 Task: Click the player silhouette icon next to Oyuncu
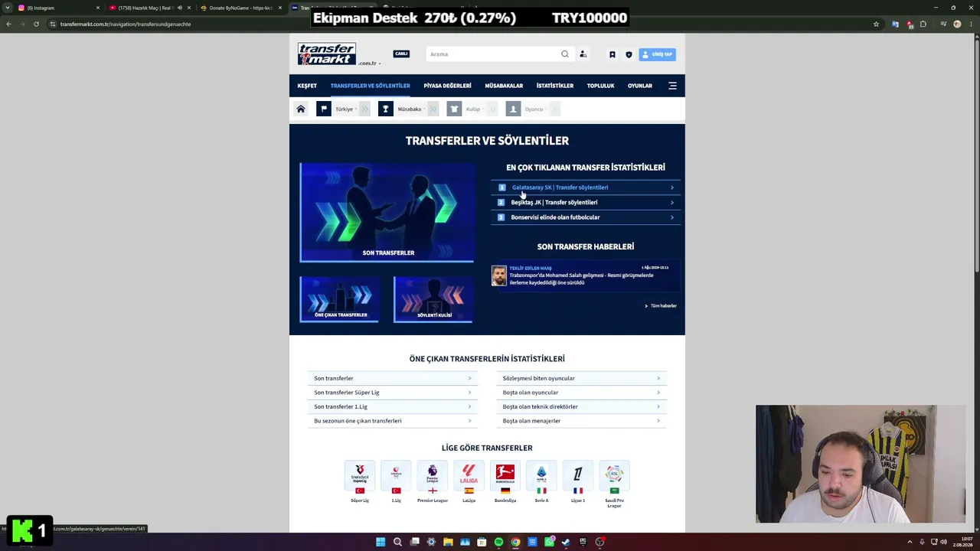click(513, 109)
